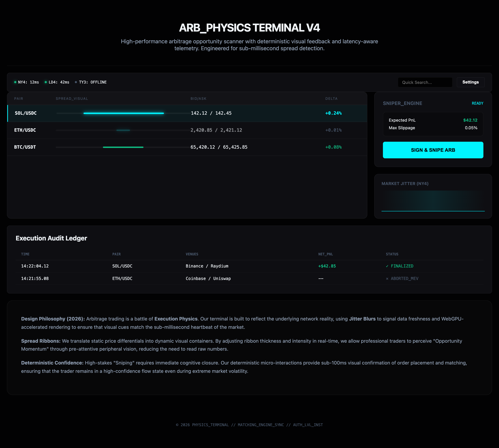Open the 14:22:04.12 ledger entry

coord(35,266)
